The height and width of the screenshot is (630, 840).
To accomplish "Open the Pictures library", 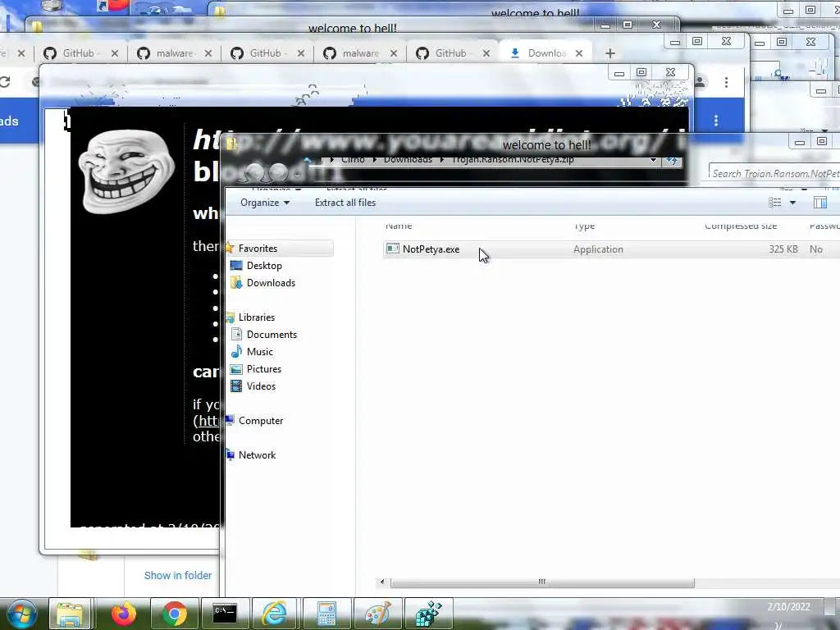I will [263, 368].
